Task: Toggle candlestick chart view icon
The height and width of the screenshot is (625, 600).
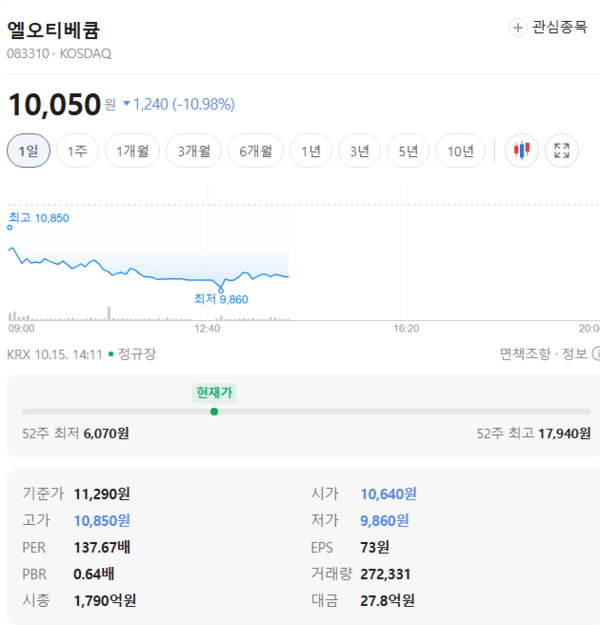Action: coord(522,151)
